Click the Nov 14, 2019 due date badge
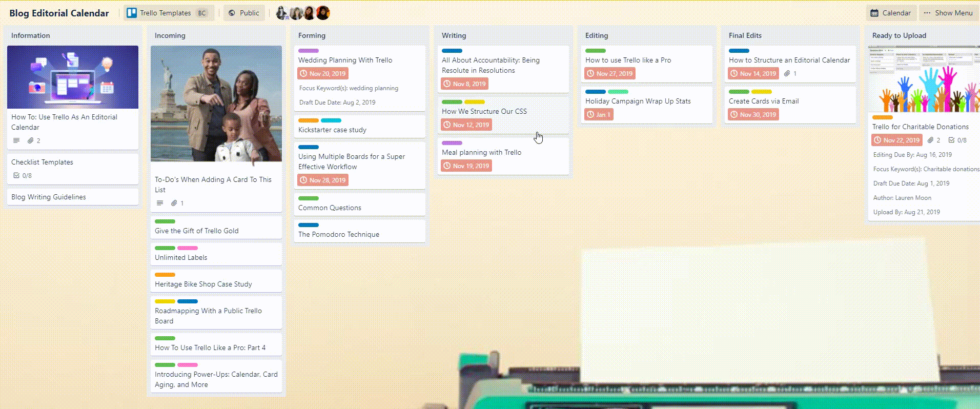This screenshot has height=409, width=980. click(753, 73)
